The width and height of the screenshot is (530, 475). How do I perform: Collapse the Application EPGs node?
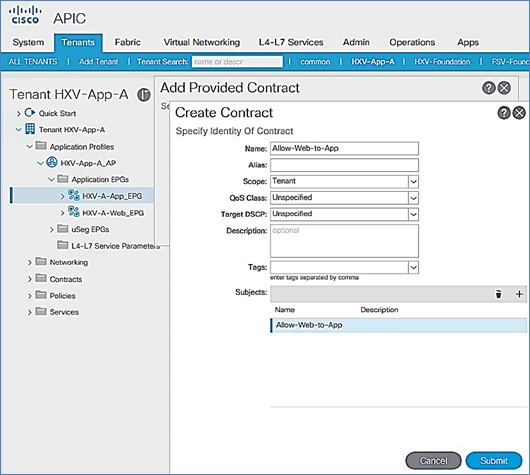click(x=51, y=180)
